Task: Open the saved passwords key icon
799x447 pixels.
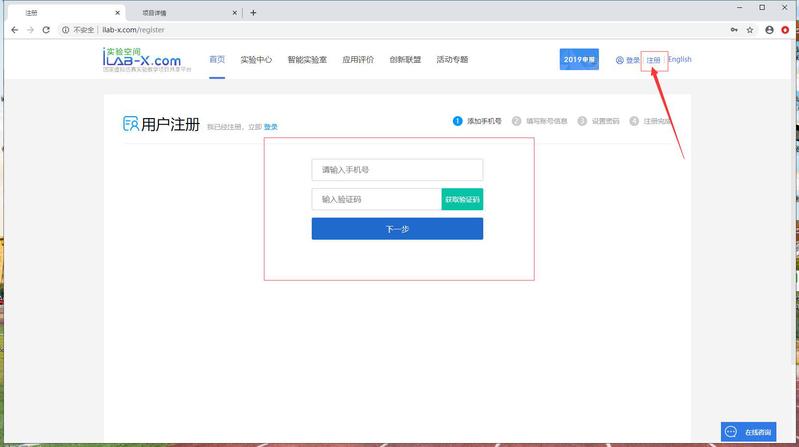Action: [x=732, y=30]
